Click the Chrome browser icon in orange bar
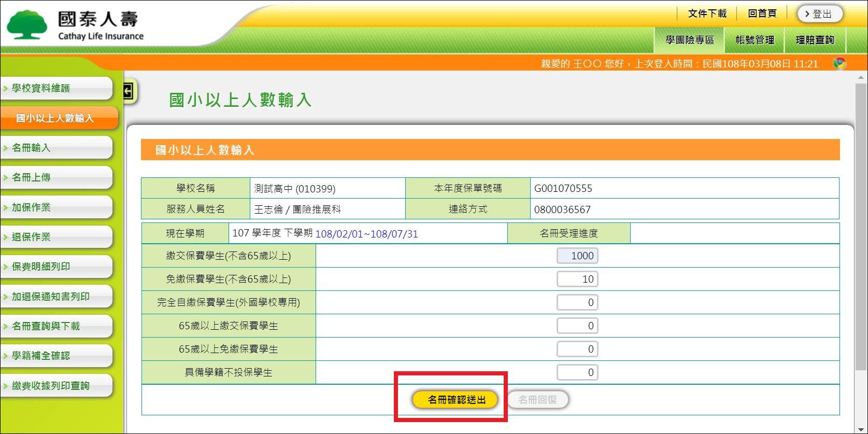The width and height of the screenshot is (868, 434). 839,63
